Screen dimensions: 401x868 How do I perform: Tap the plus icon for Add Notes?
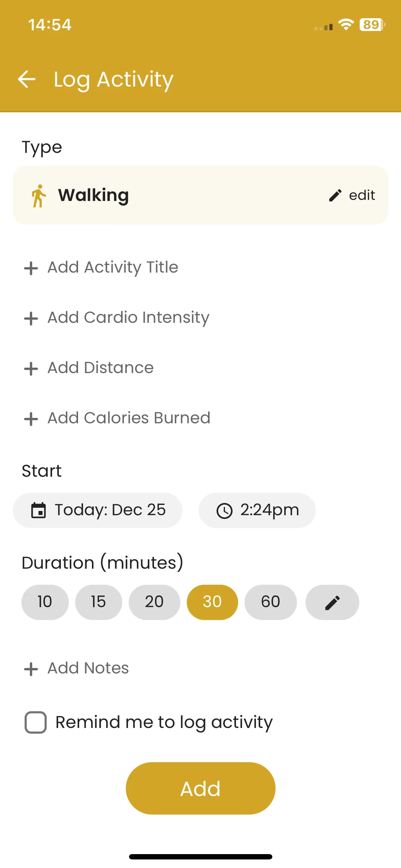(x=31, y=669)
